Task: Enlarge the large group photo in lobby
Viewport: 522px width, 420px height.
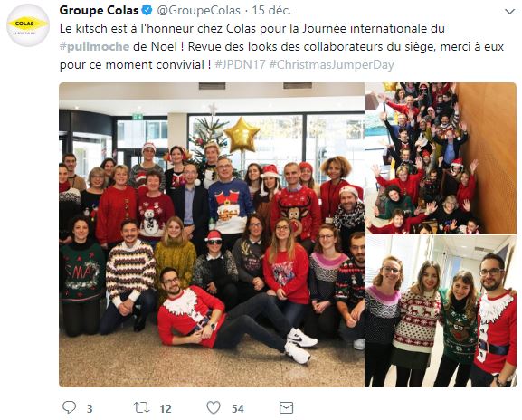Action: tap(212, 234)
